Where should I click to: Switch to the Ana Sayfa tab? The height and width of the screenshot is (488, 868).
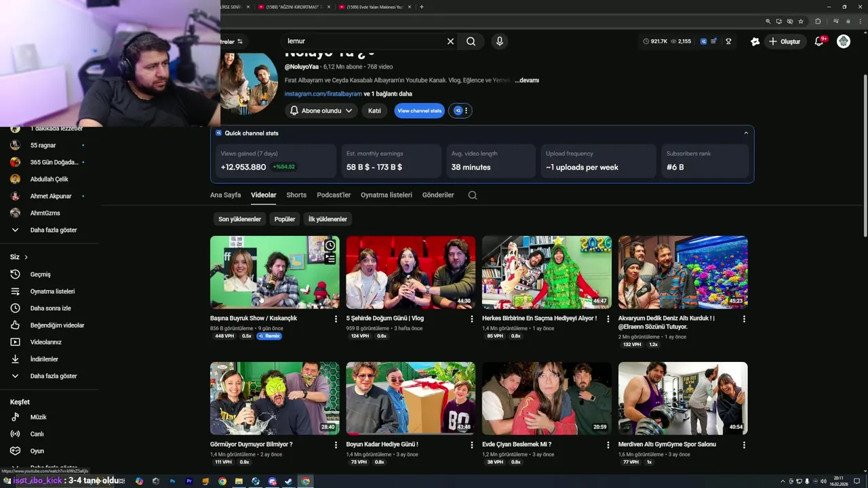(225, 195)
